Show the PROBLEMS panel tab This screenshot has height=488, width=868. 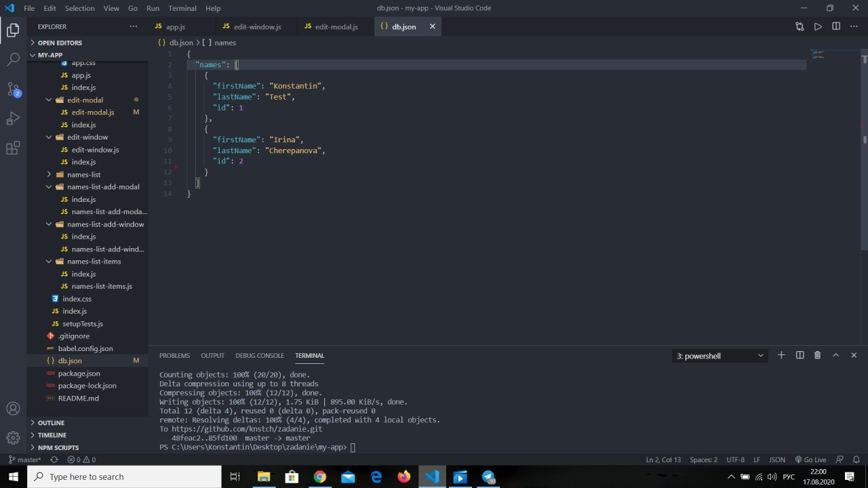[x=174, y=355]
